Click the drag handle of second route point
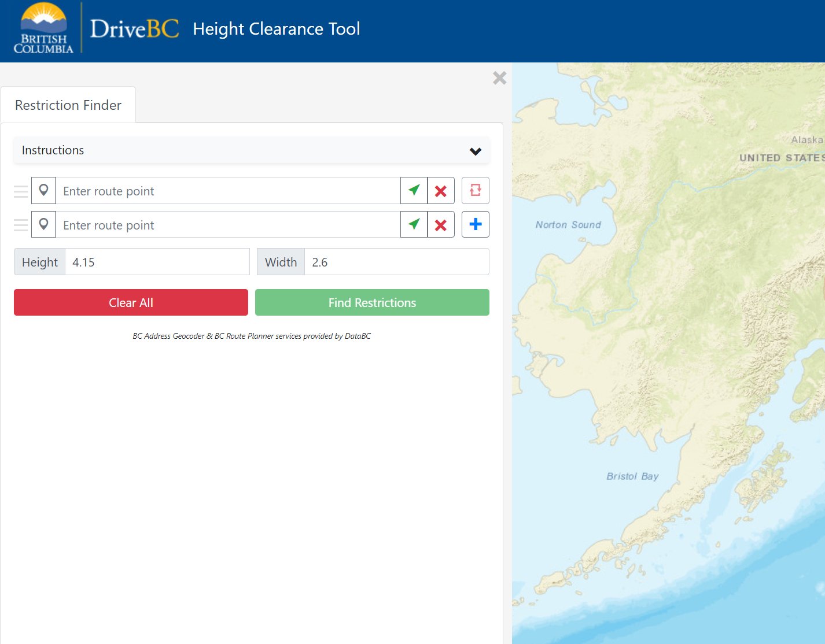 pyautogui.click(x=21, y=225)
